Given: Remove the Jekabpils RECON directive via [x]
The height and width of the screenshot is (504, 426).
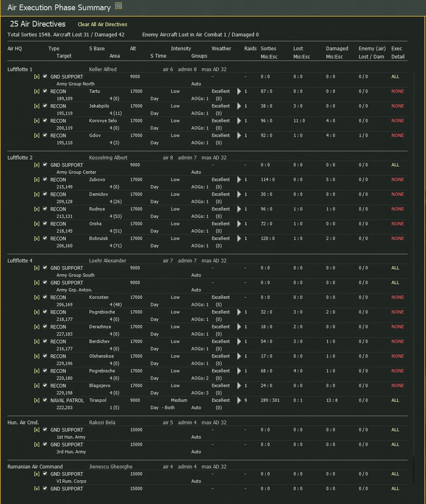Looking at the screenshot, I should pos(37,106).
